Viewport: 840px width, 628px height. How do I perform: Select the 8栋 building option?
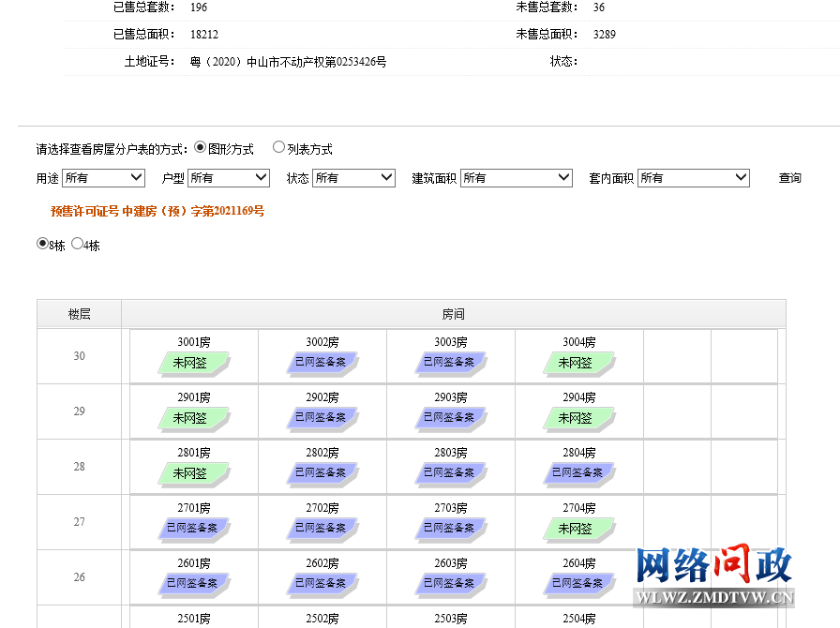click(x=42, y=244)
